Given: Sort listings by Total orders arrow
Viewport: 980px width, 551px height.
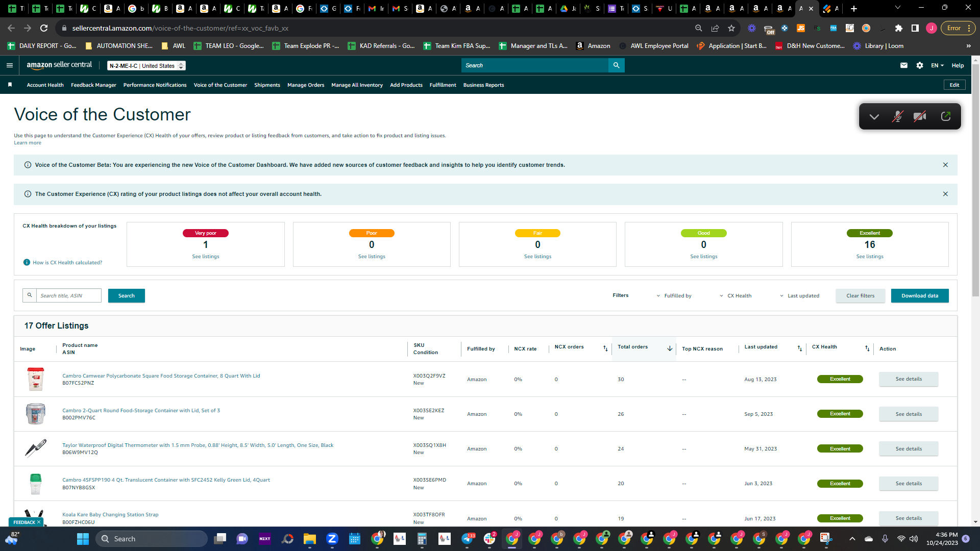Looking at the screenshot, I should tap(670, 348).
